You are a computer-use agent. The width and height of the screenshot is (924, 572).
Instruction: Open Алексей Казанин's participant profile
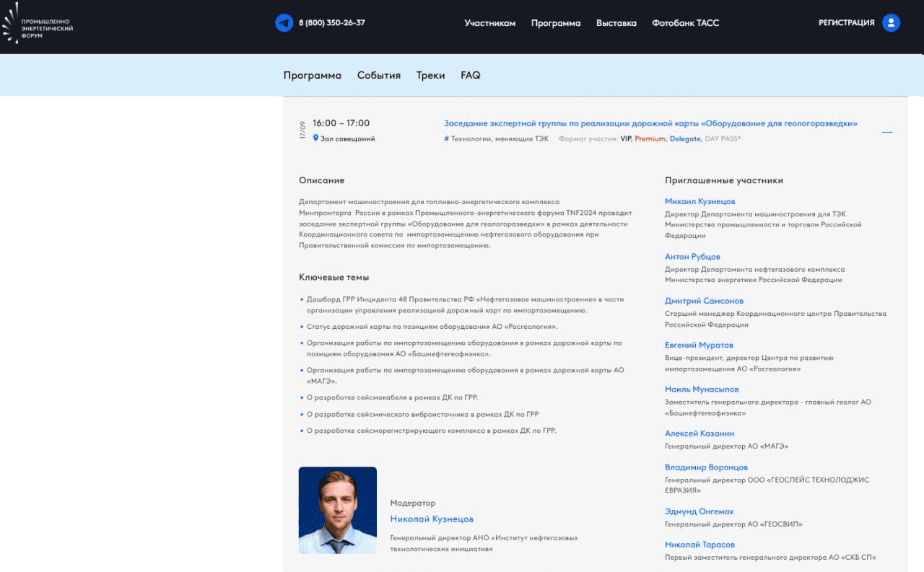click(699, 434)
